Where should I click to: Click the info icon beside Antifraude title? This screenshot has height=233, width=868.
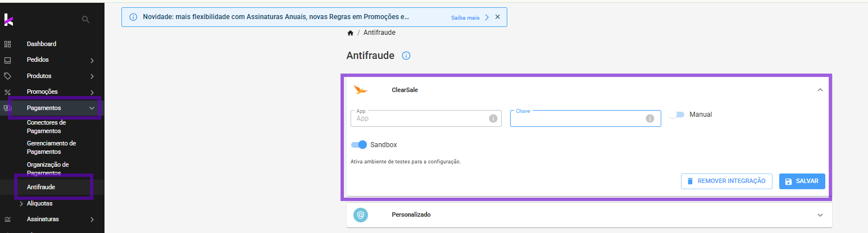point(407,56)
